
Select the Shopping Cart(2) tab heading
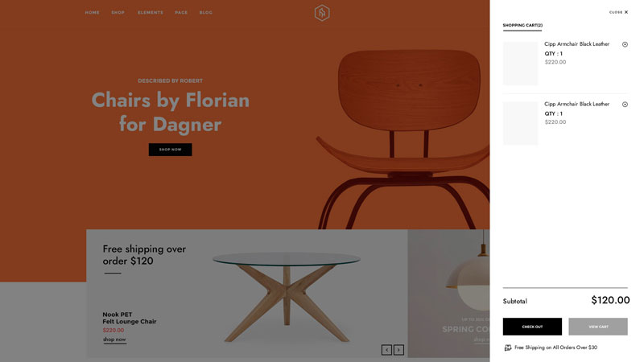(x=522, y=26)
